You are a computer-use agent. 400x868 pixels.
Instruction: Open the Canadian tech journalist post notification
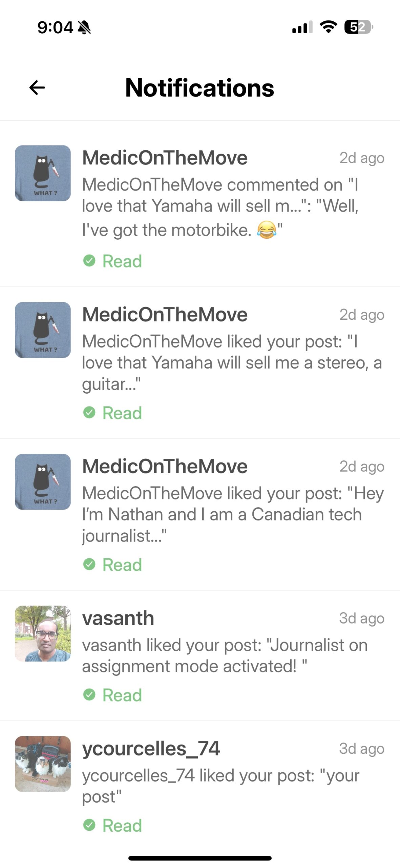[232, 514]
